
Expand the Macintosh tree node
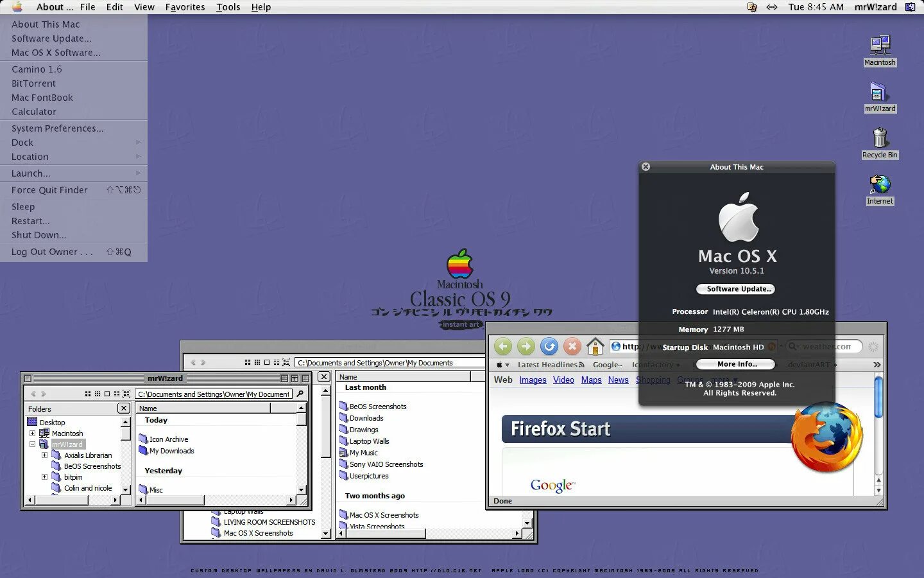tap(32, 433)
